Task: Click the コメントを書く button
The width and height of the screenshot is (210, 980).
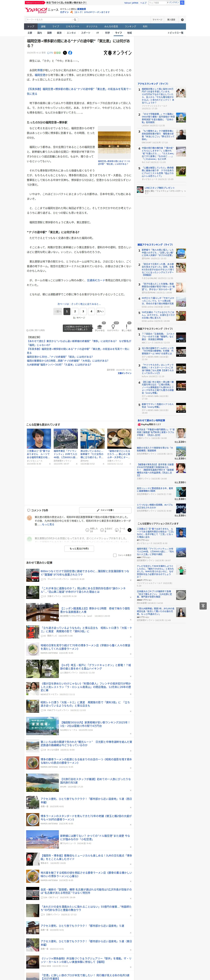Action: coord(105,510)
